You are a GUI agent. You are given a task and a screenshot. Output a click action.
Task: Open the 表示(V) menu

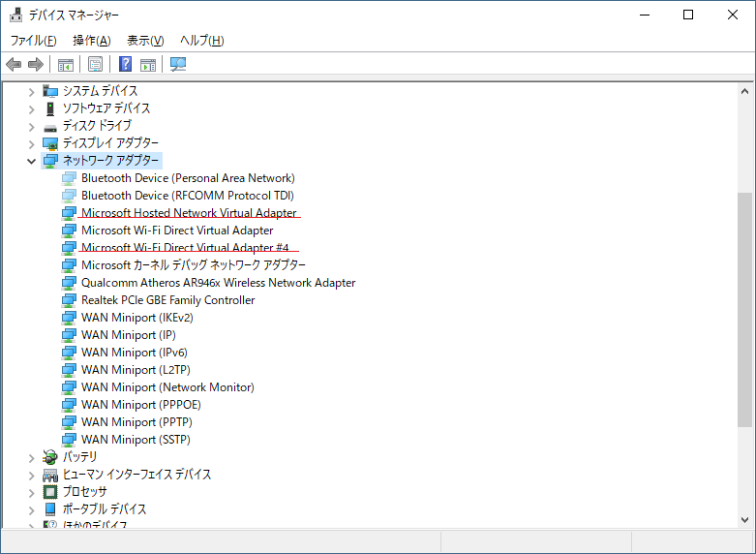tap(145, 41)
